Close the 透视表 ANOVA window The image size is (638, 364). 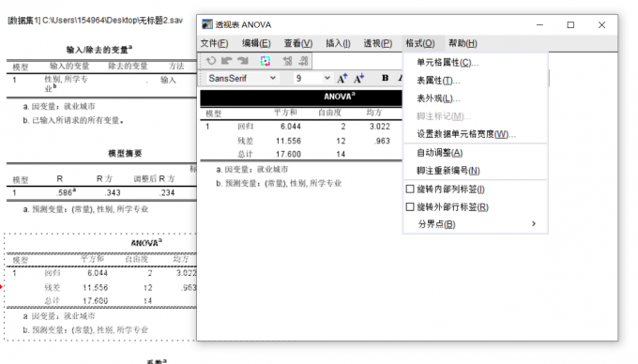point(601,24)
